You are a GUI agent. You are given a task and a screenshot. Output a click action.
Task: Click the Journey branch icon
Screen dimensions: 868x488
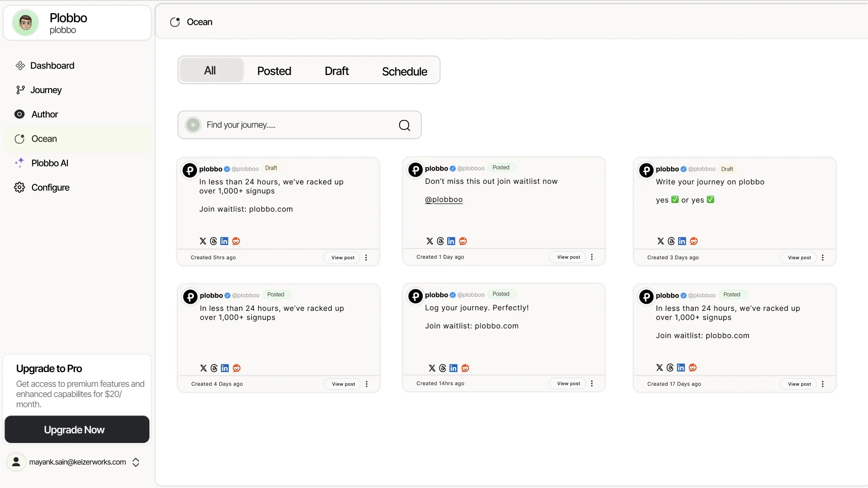[20, 90]
